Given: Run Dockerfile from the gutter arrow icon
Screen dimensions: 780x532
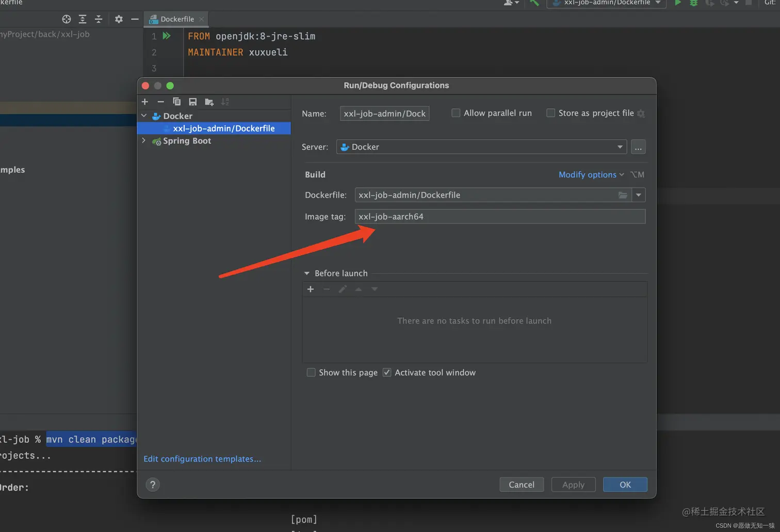Looking at the screenshot, I should (x=167, y=36).
